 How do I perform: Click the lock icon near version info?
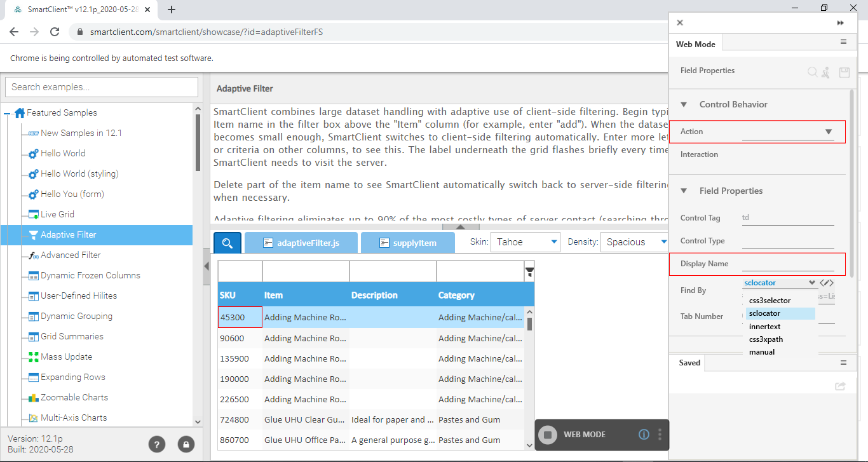pyautogui.click(x=186, y=444)
